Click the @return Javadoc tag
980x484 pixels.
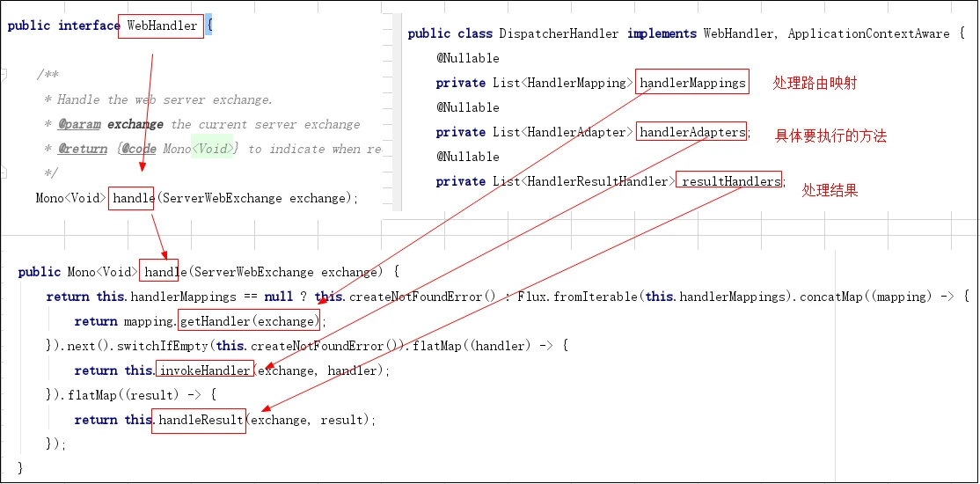[x=83, y=149]
